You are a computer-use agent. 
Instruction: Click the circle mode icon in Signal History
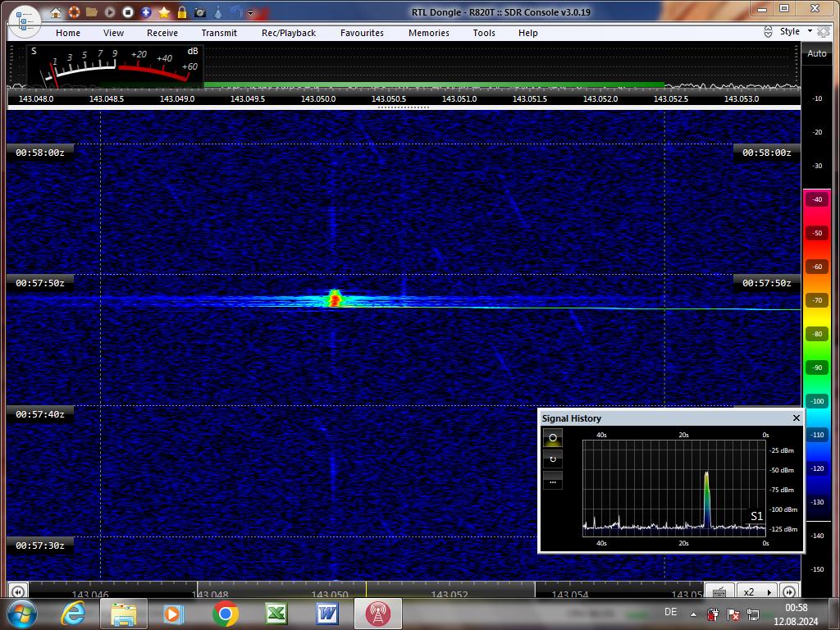tap(553, 438)
